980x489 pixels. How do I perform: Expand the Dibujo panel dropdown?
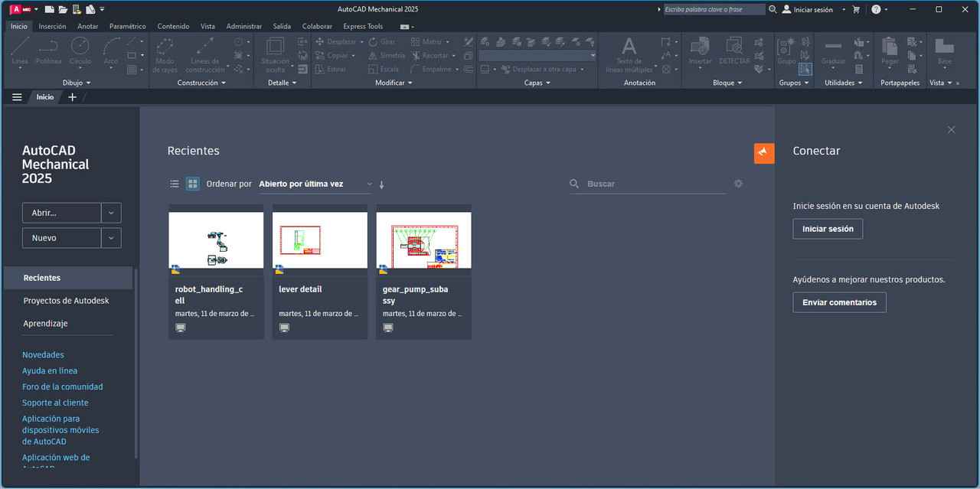pyautogui.click(x=76, y=83)
